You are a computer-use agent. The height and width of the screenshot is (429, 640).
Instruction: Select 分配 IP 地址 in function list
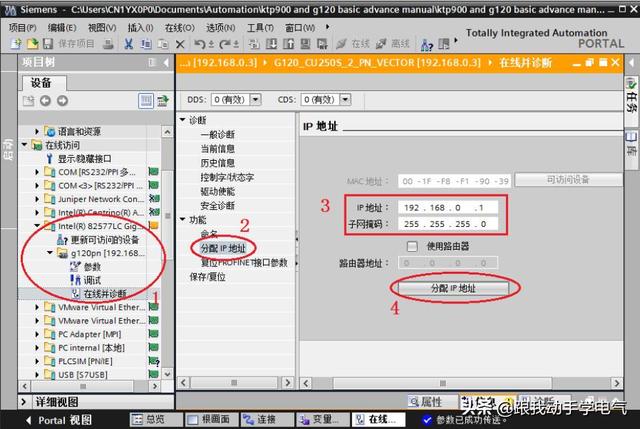coord(223,248)
